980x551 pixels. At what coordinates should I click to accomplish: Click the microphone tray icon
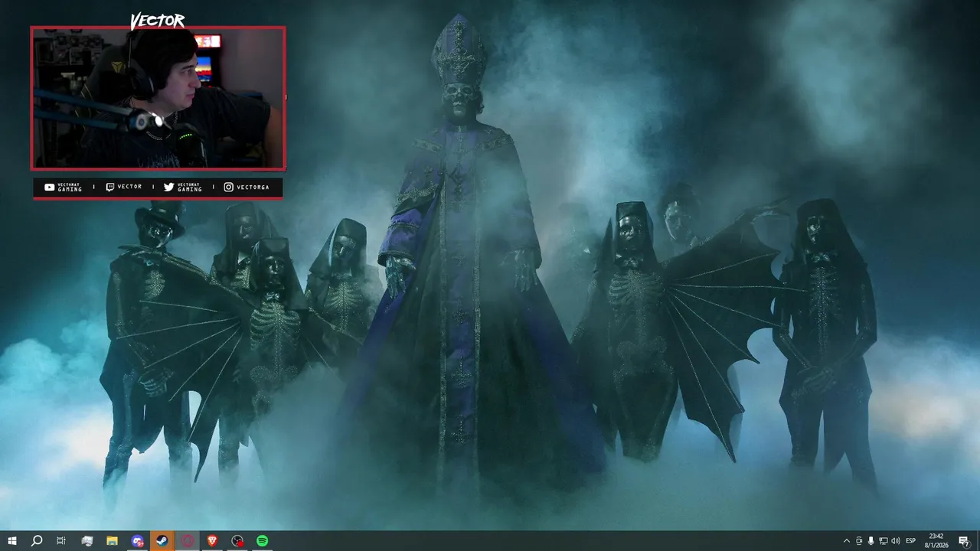click(x=871, y=540)
